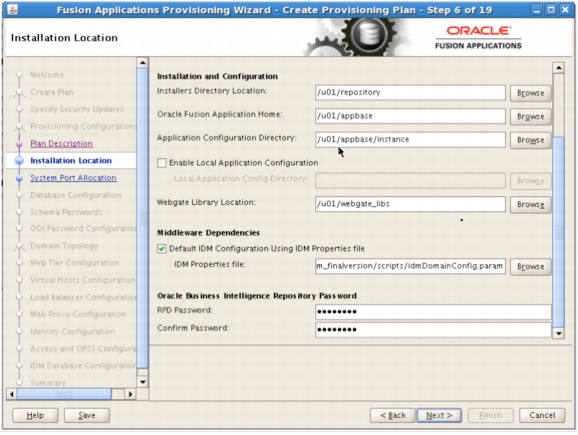The image size is (578, 435).
Task: Click the Next button
Action: [439, 415]
